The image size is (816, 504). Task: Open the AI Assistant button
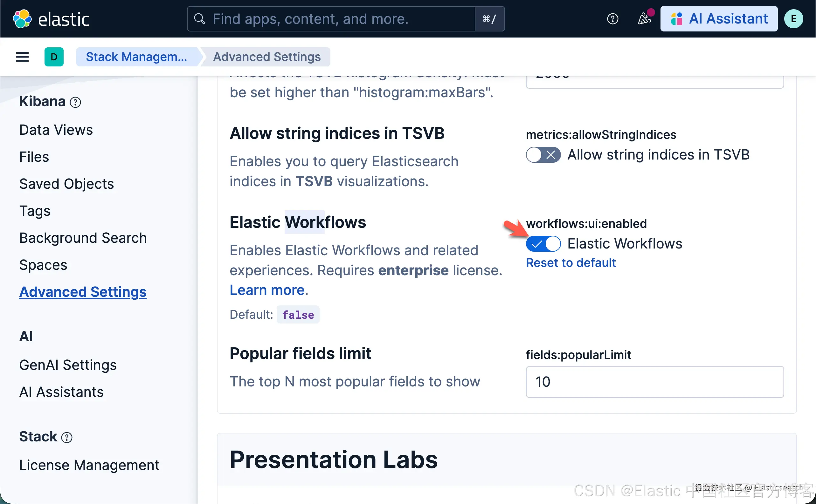click(719, 19)
